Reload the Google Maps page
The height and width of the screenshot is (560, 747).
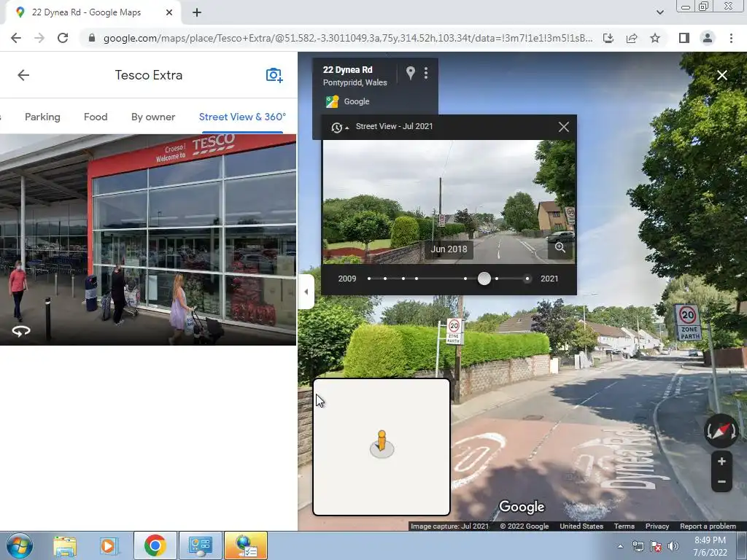point(63,38)
